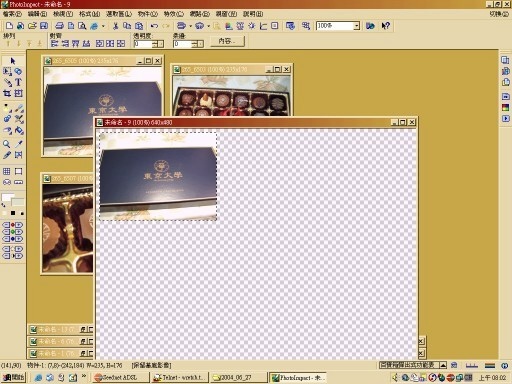The height and width of the screenshot is (384, 512).
Task: Expand the arrow beside the browser icon
Action: (x=103, y=26)
